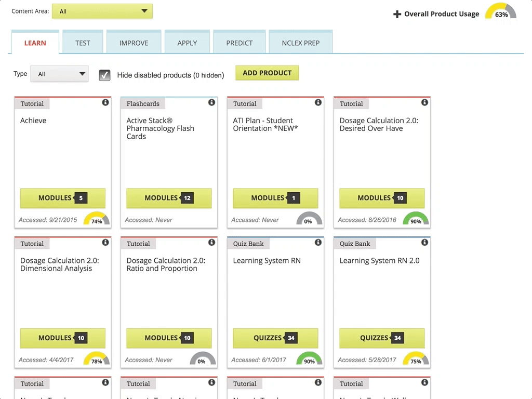Open Quizzes for Learning System RN 2.0
The image size is (532, 399).
tap(382, 338)
